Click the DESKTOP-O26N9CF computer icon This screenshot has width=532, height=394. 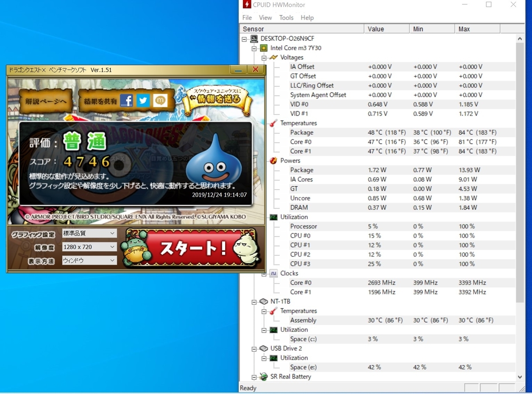254,39
